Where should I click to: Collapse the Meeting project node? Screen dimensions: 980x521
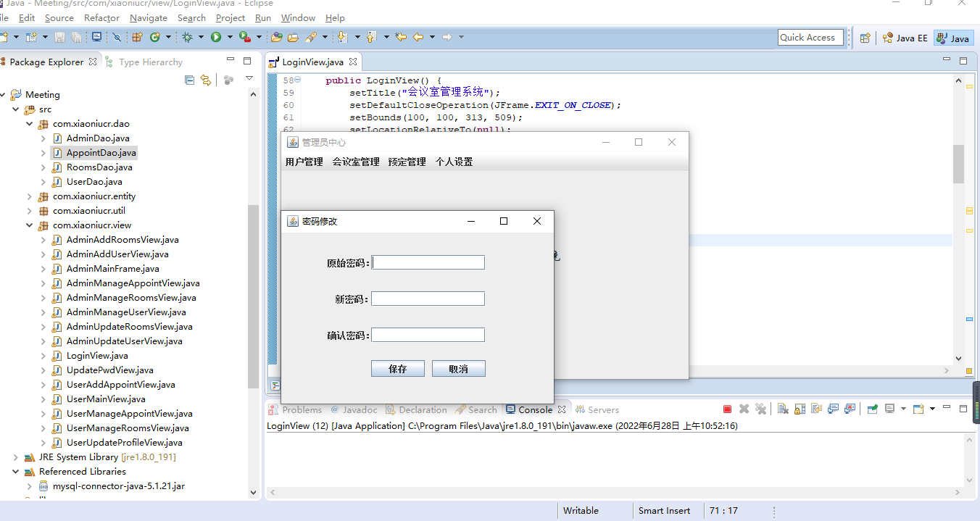2,95
